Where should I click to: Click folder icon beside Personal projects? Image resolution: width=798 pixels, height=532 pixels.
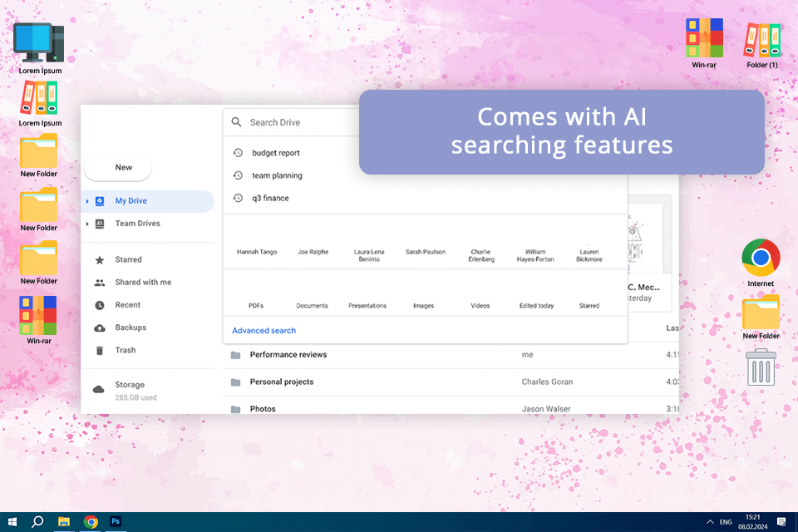coord(235,382)
